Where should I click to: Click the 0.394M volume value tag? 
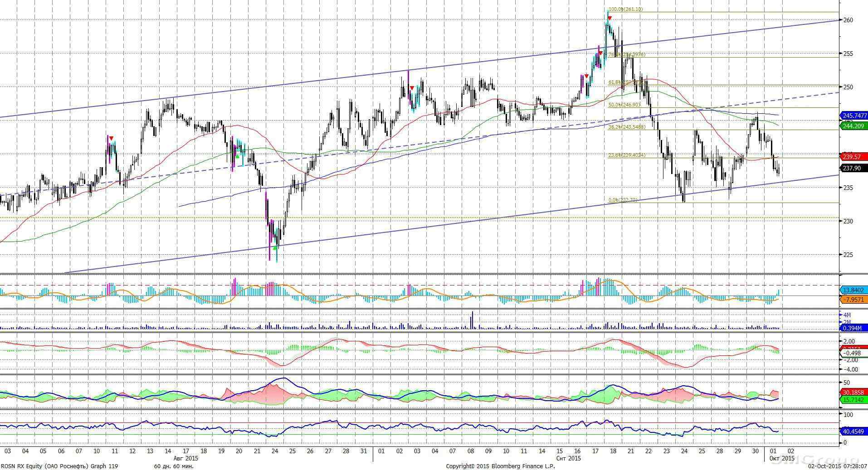(x=854, y=328)
